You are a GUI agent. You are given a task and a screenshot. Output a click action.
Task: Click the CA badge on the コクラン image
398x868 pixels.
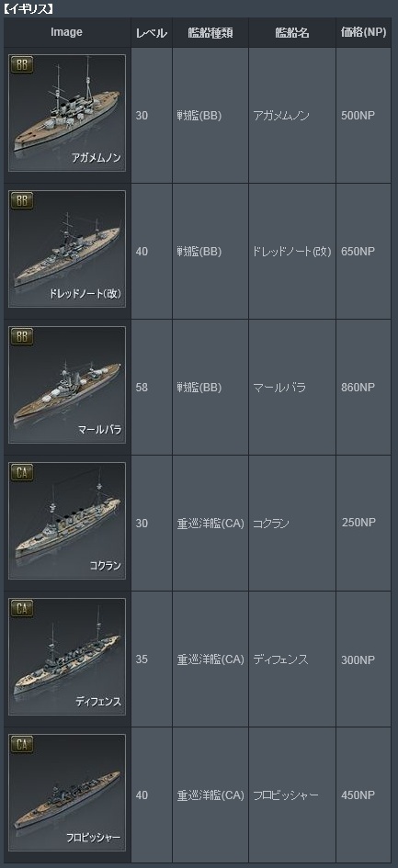tap(22, 472)
